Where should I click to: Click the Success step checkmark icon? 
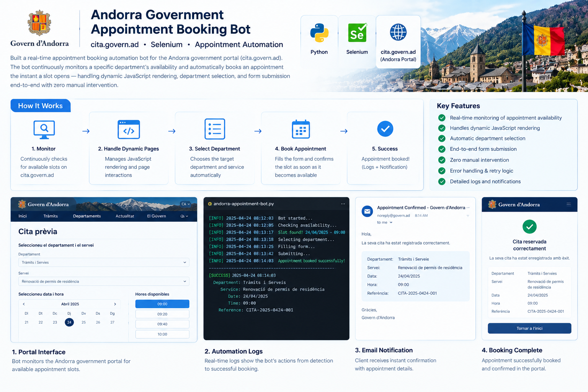(x=385, y=129)
